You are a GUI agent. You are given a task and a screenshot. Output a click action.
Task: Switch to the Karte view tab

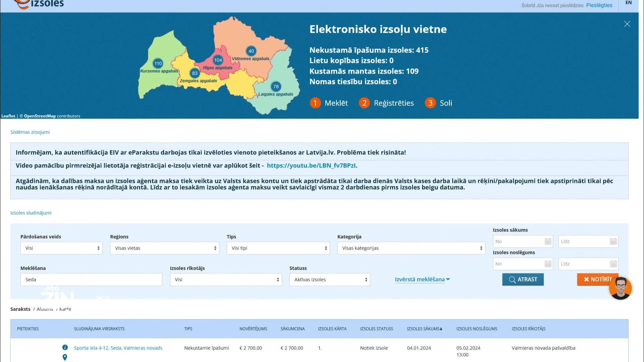tap(65, 309)
